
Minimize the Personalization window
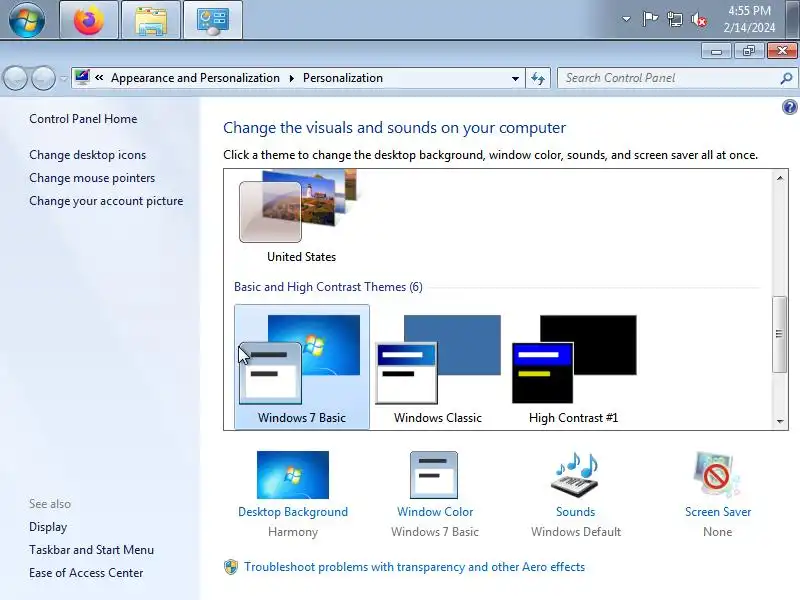(x=716, y=51)
